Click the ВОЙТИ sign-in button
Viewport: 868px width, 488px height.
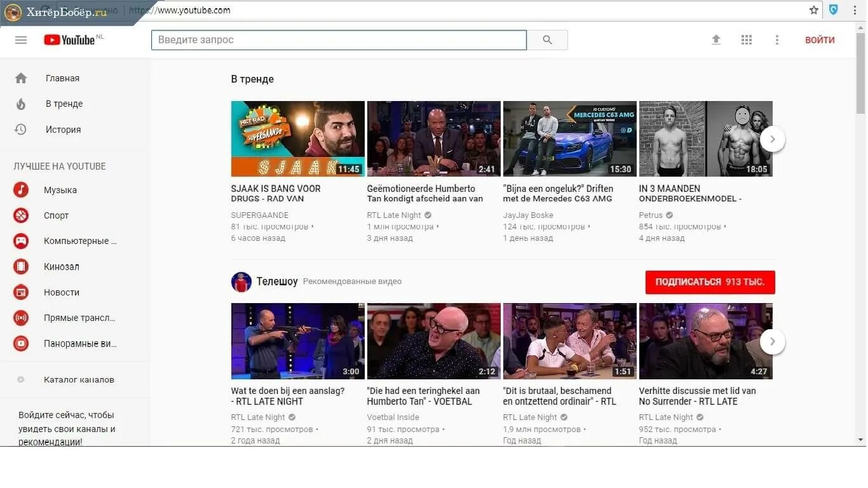820,40
